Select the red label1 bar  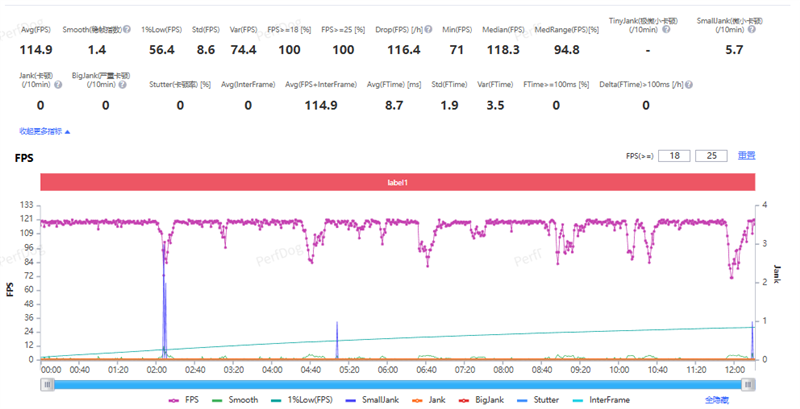pos(398,181)
